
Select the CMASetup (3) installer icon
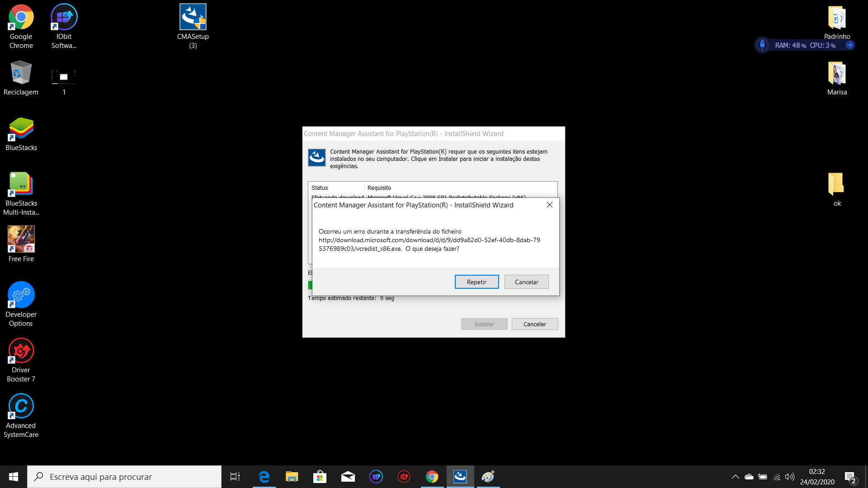coord(193,26)
